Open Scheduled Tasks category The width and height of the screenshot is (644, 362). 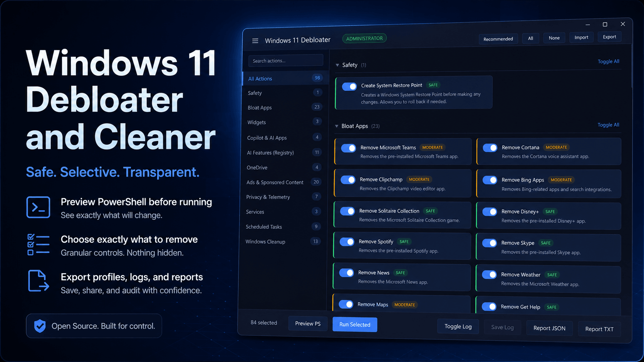point(283,227)
